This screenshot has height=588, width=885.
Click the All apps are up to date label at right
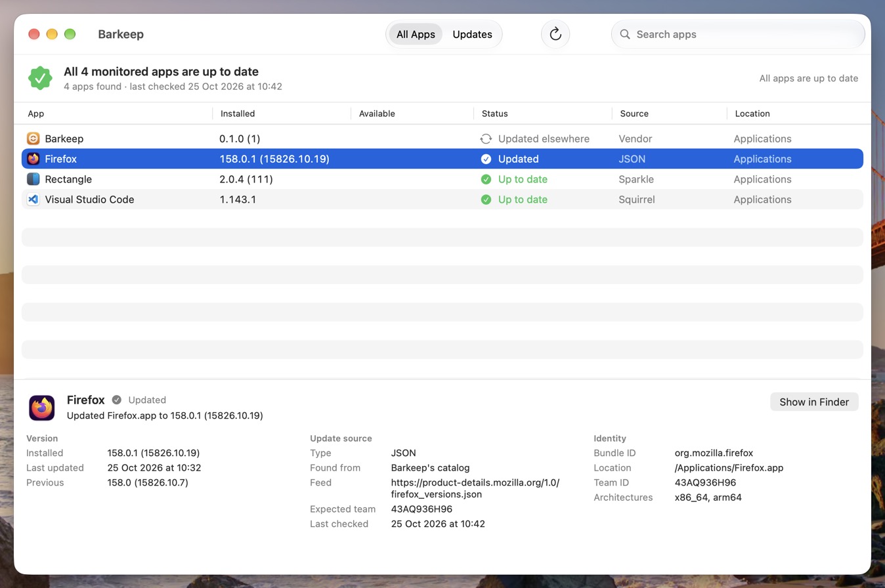pyautogui.click(x=809, y=78)
